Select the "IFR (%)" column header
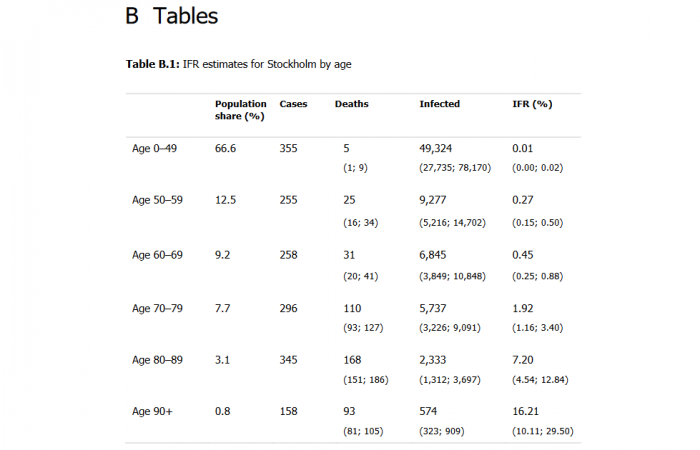Screen dimensions: 700x450 coord(532,104)
